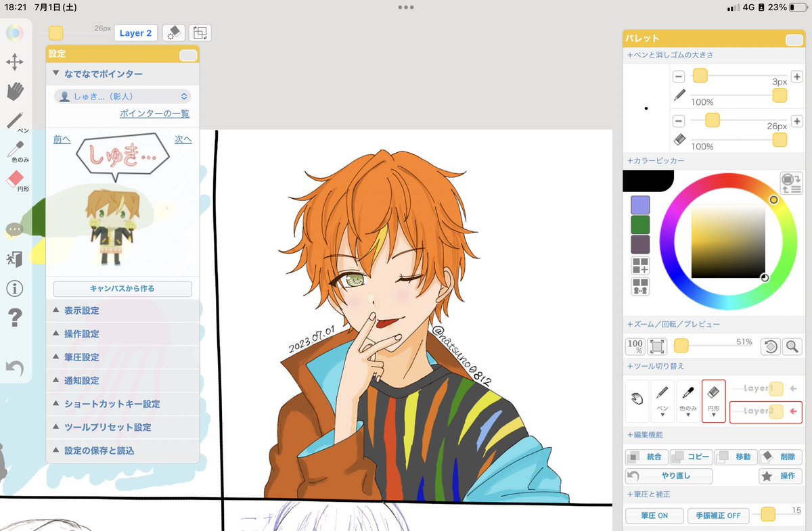
Task: Select the four-arrow move tool
Action: point(15,63)
